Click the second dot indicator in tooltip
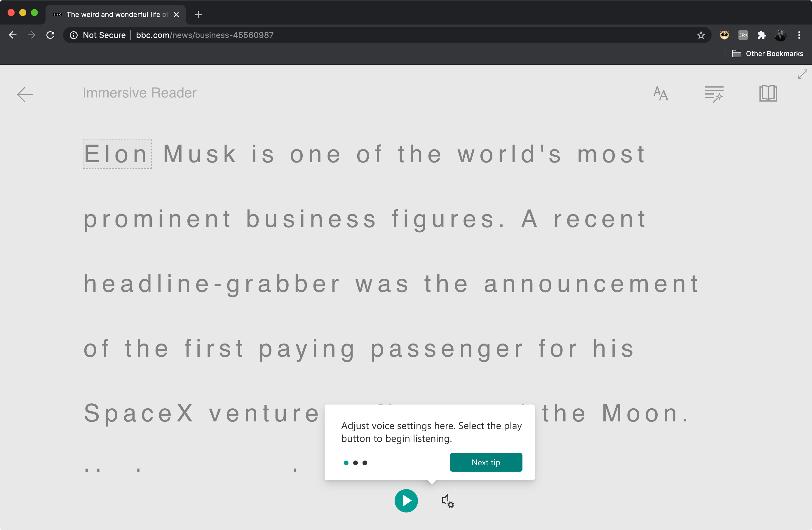The height and width of the screenshot is (530, 812). [356, 463]
